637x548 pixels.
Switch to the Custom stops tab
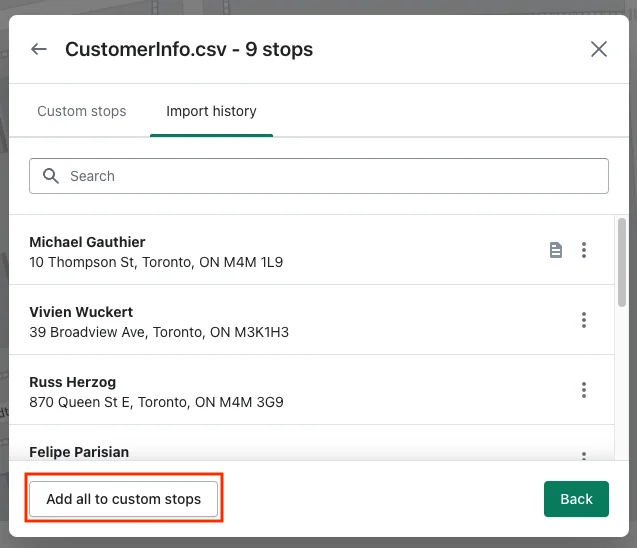(82, 111)
